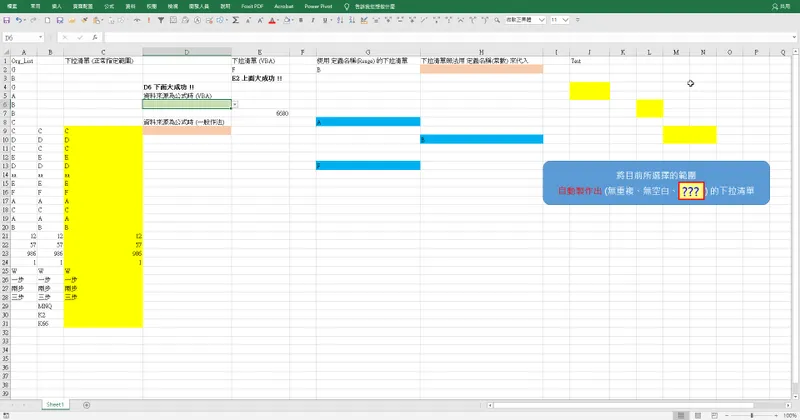Click the Redo arrow icon

pos(33,20)
